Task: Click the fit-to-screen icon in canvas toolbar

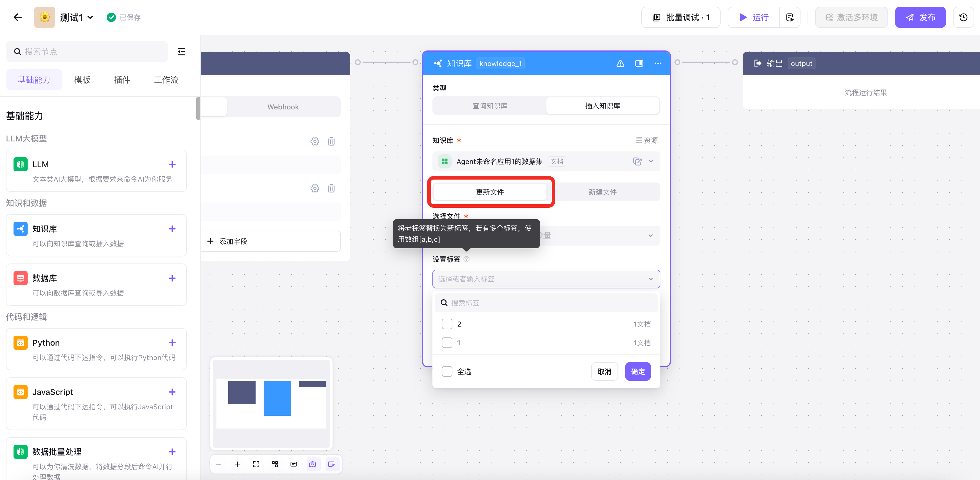Action: 256,464
